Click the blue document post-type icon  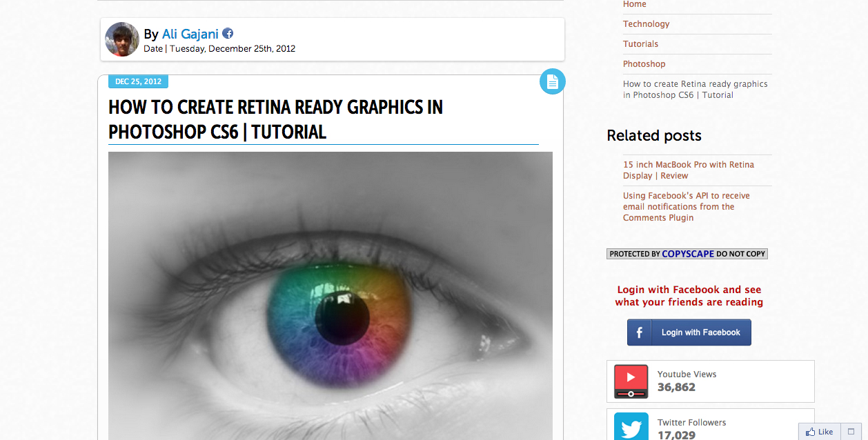[x=552, y=81]
